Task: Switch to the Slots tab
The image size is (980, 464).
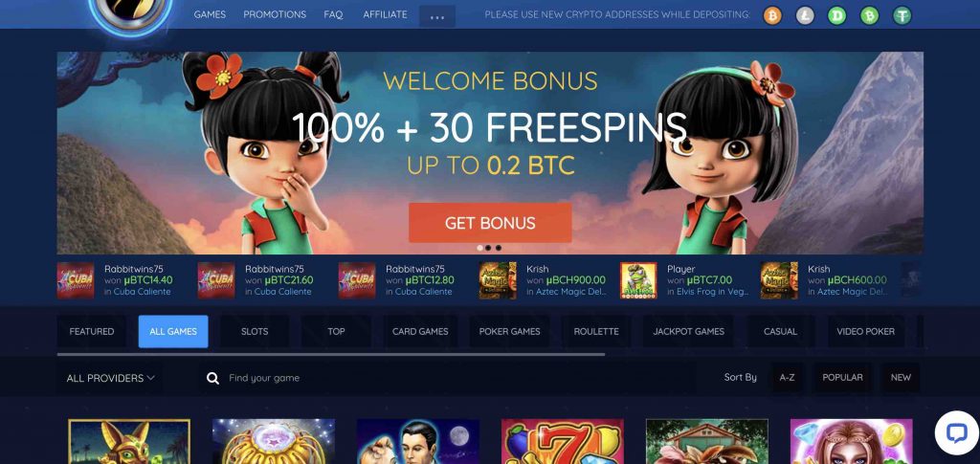Action: coord(255,332)
